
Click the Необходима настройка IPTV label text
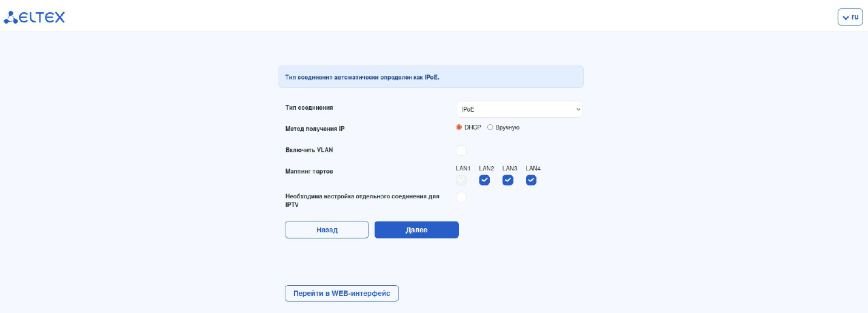coord(362,197)
